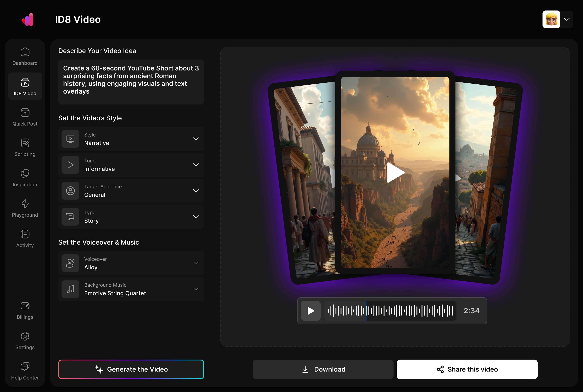Scrub the audio waveform timeline
This screenshot has height=392, width=583.
point(390,311)
